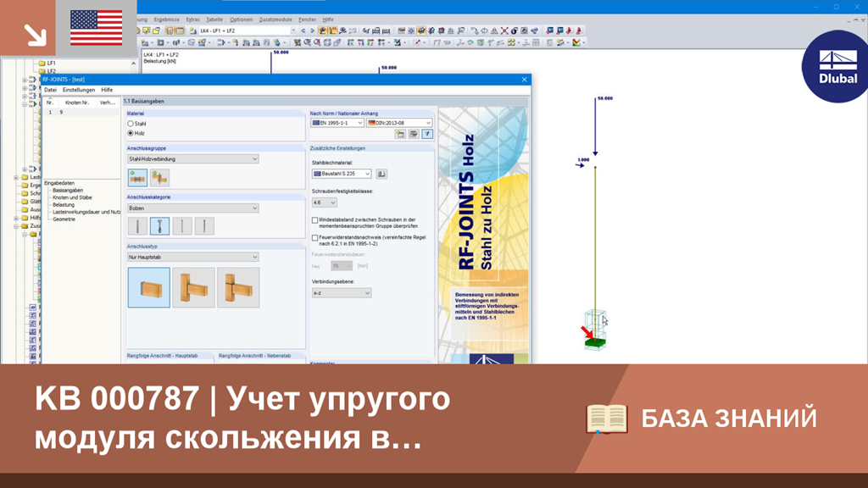Select table row 1 with node 9
This screenshot has width=868, height=488.
click(82, 113)
